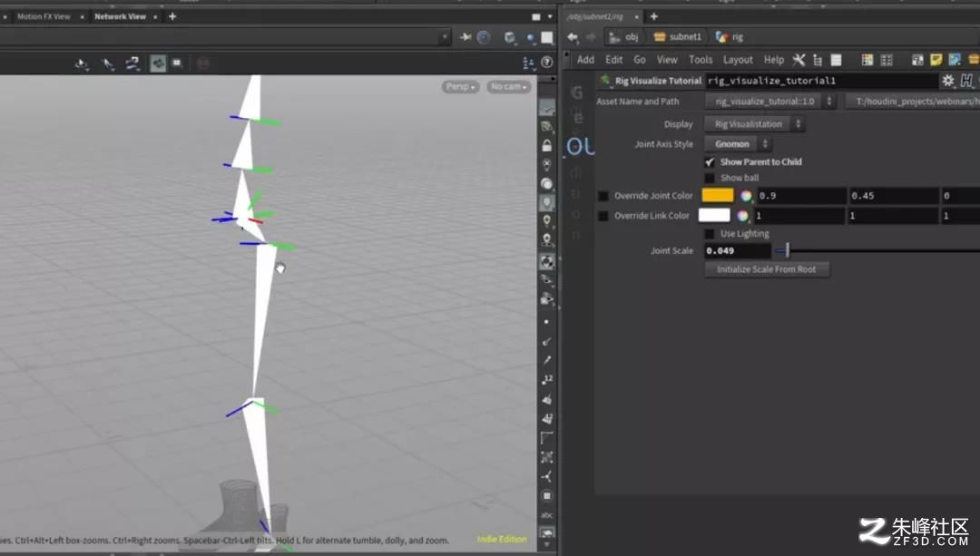Switch the network to list mode
This screenshot has height=556, width=980.
(x=836, y=60)
